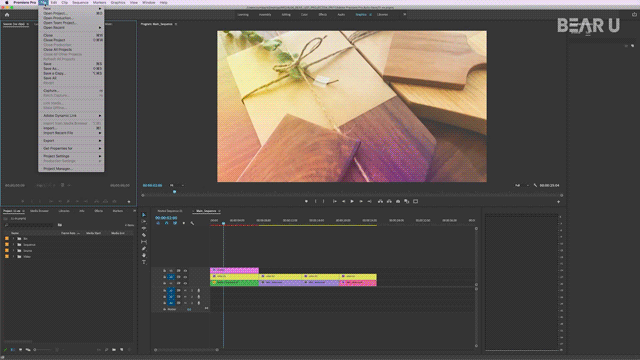The image size is (640, 360).
Task: Click the Home icon at top left
Action: point(7,15)
